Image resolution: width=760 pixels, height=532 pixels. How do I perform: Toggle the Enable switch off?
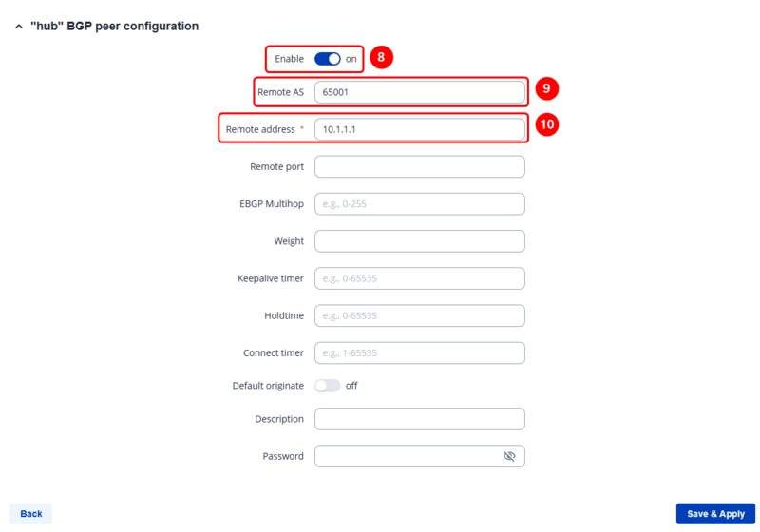click(x=327, y=59)
